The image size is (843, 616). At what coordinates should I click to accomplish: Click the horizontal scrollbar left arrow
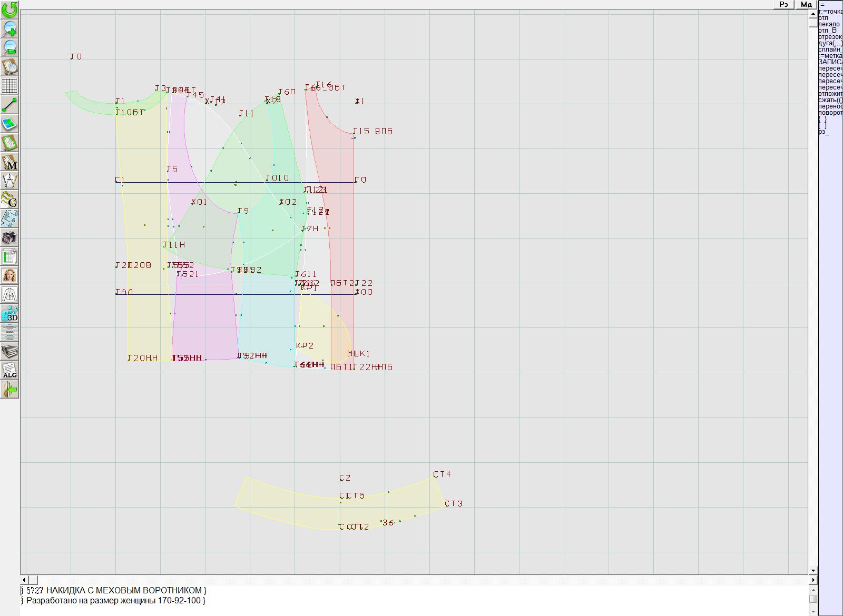[24, 580]
